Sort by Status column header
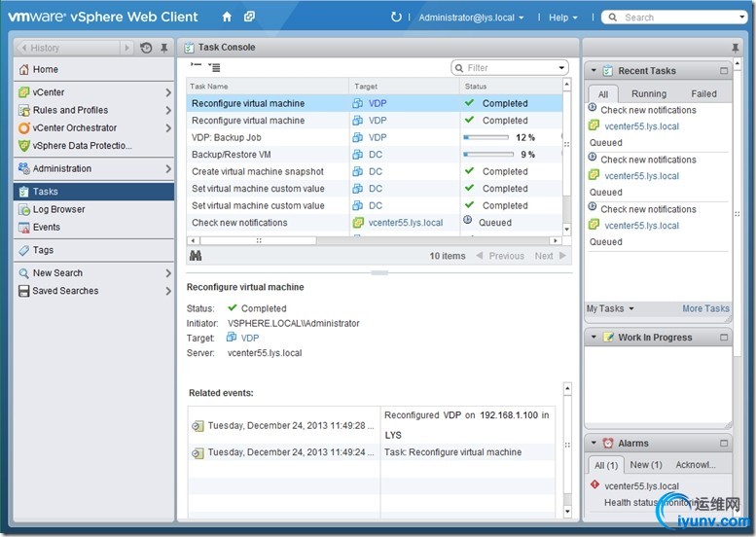756x537 pixels. 512,87
